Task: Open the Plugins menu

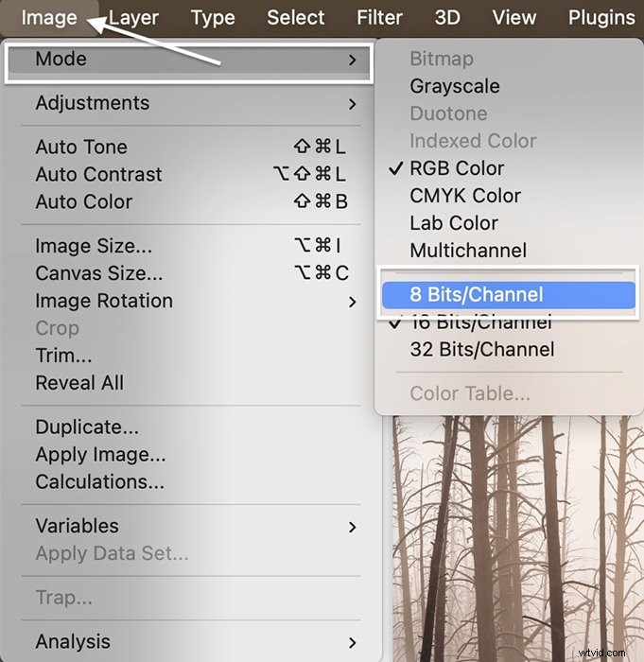Action: pyautogui.click(x=601, y=18)
